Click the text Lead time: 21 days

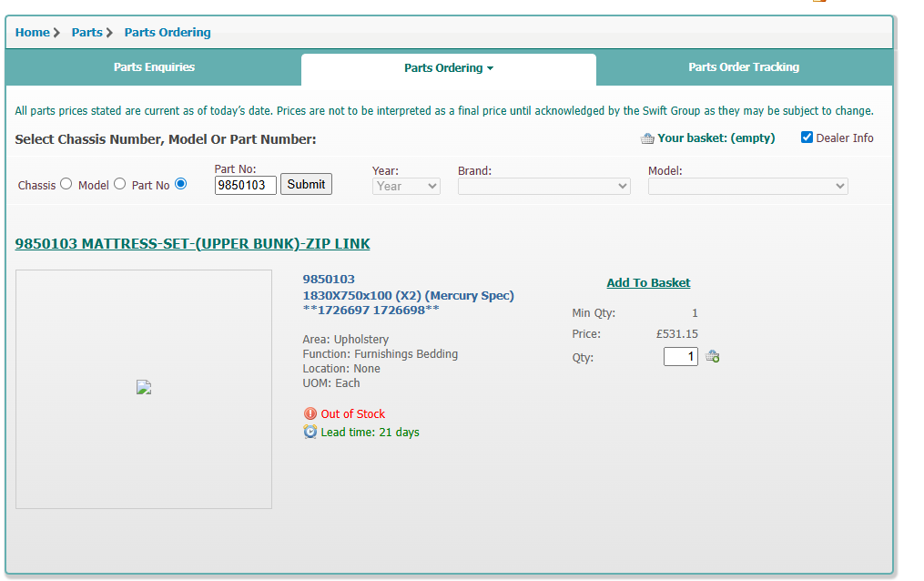click(x=371, y=433)
